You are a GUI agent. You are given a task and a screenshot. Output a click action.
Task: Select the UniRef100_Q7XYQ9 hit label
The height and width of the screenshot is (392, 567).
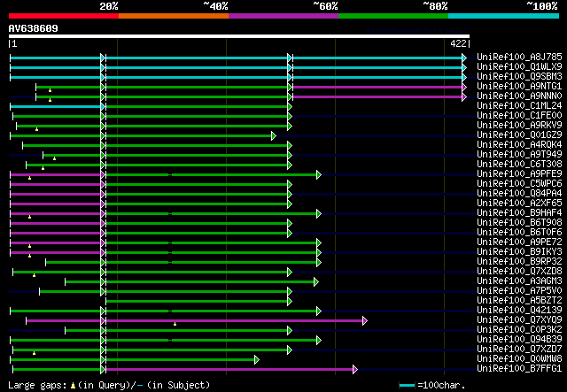coord(519,320)
